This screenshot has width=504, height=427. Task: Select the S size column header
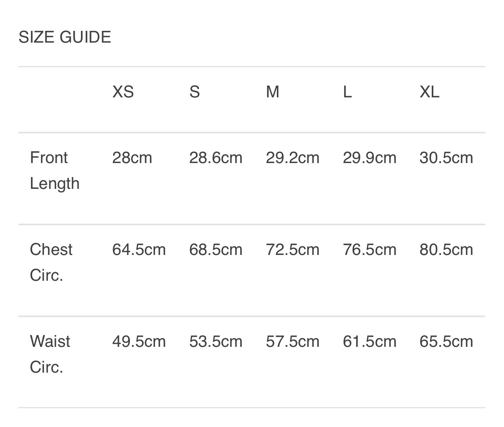(194, 92)
